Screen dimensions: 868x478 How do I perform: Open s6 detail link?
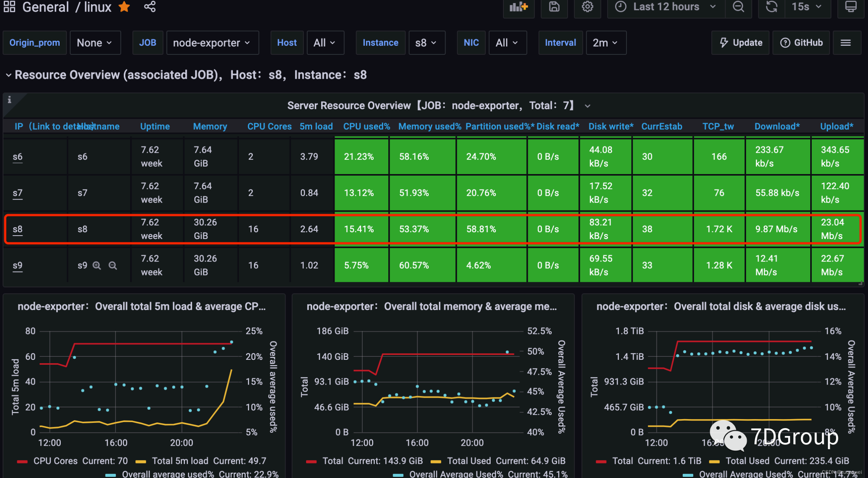point(18,157)
